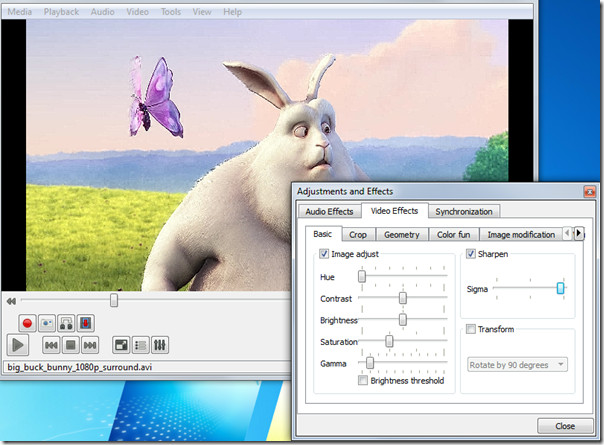Enable the Transform checkbox

point(471,329)
